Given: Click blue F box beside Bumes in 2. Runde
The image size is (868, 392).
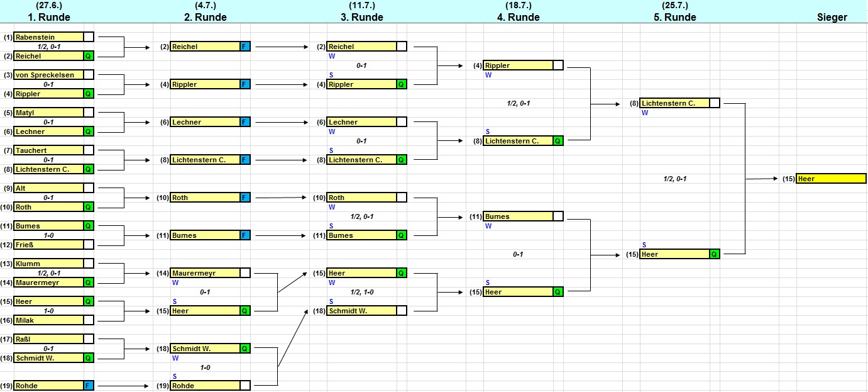Looking at the screenshot, I should [x=245, y=235].
